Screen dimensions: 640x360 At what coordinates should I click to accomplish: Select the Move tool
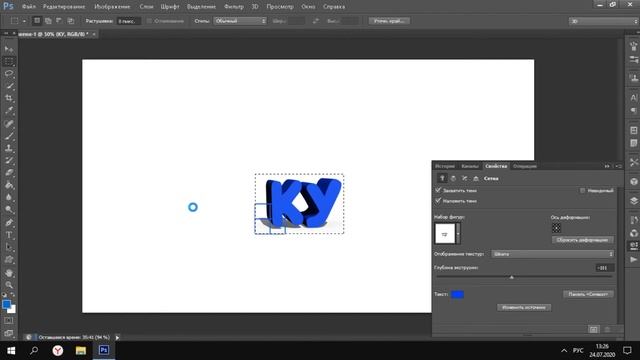9,49
